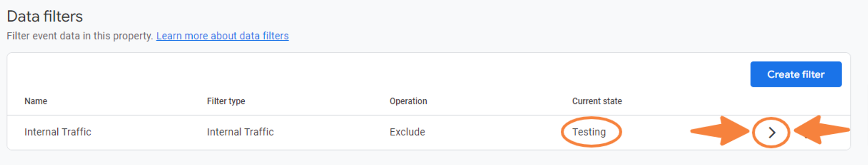
Task: Select the Current state column header
Action: click(x=597, y=101)
